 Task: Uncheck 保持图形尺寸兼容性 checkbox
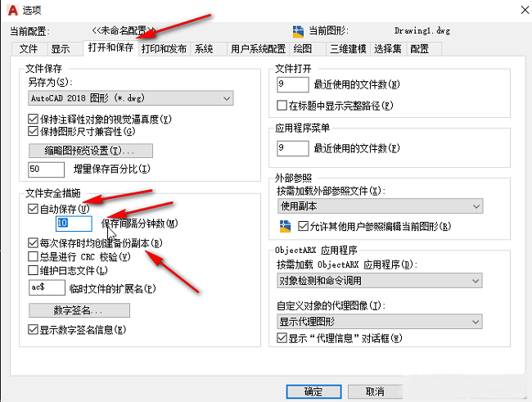(33, 131)
